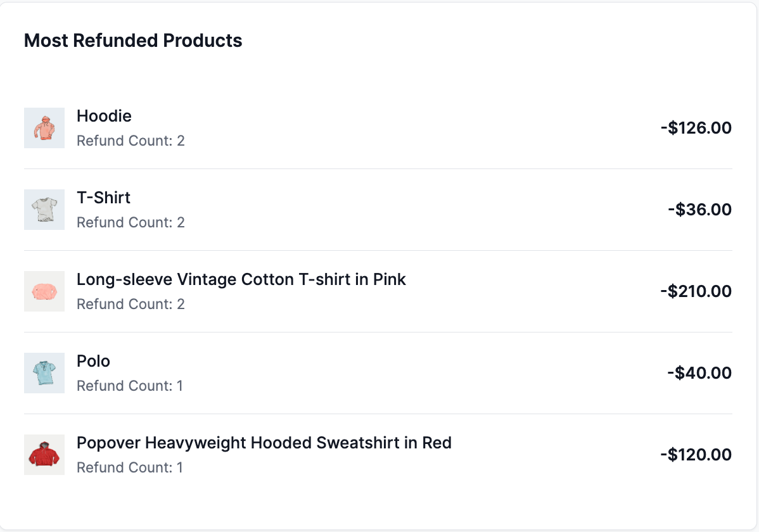
Task: Click the Hoodie product name
Action: point(104,116)
